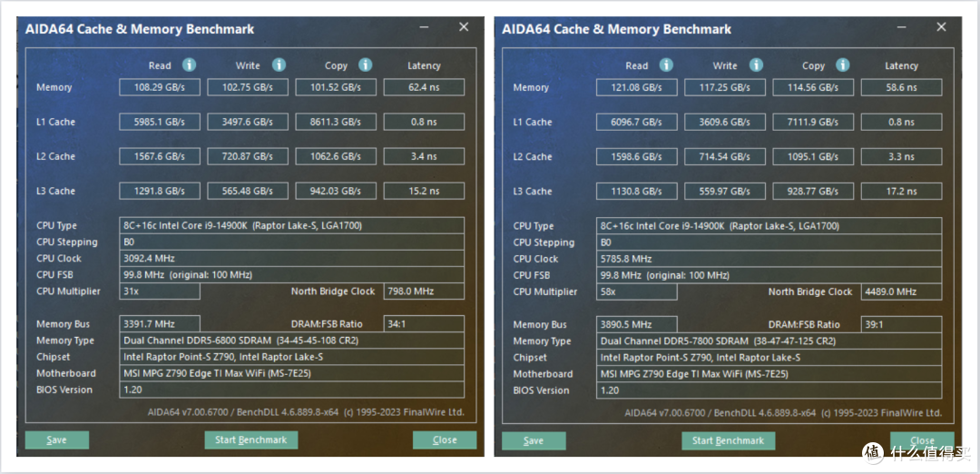
Task: Click CPU Stepping B0 in right window
Action: (769, 242)
